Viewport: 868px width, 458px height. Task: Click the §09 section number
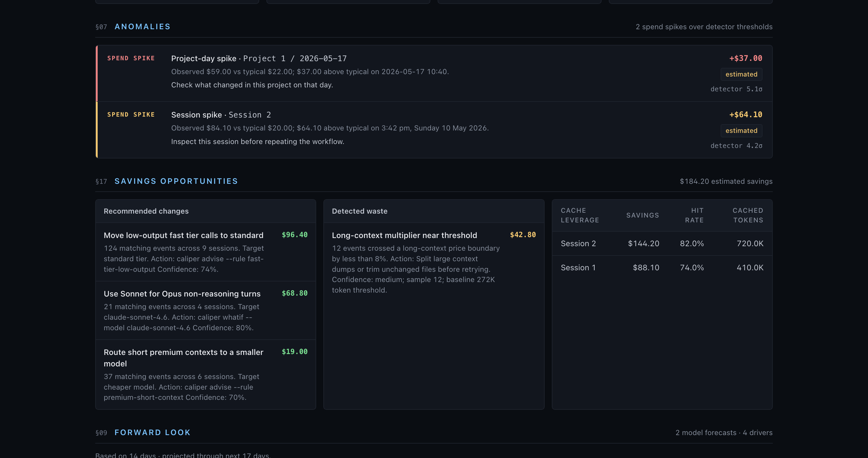click(x=101, y=433)
